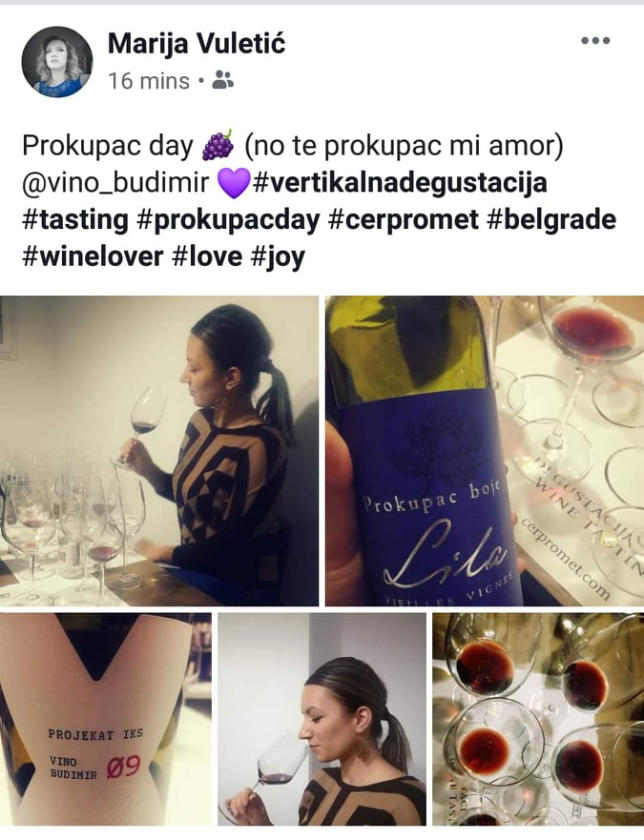Click the purple heart emoji
Viewport: 644px width, 840px height.
(233, 183)
